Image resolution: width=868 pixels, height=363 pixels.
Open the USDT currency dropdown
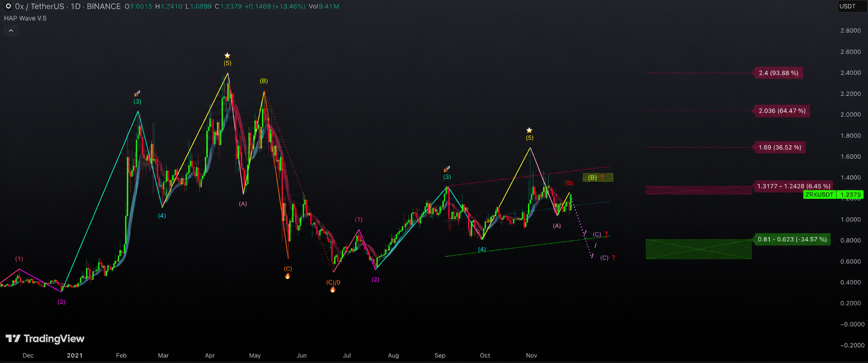tap(851, 6)
